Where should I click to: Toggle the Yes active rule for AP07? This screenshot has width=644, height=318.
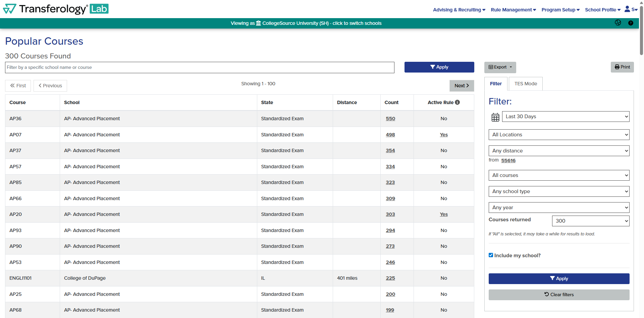[x=443, y=134]
